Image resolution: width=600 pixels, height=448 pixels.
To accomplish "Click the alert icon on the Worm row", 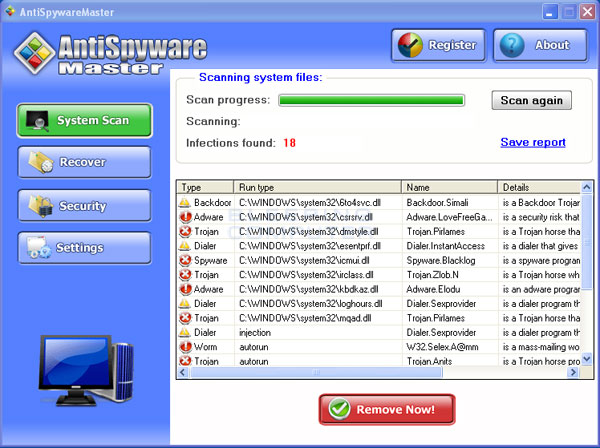I will pyautogui.click(x=186, y=347).
